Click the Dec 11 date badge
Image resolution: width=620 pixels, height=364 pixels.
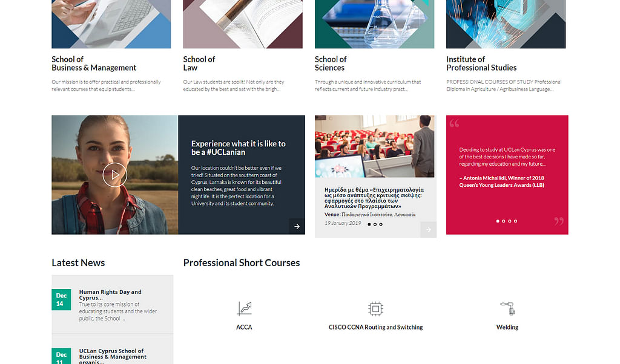[x=61, y=356]
